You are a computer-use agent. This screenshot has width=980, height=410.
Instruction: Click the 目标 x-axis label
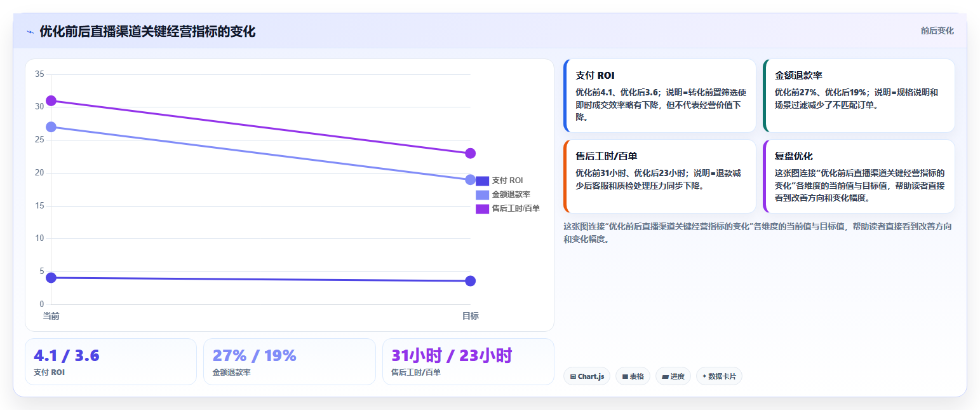(x=470, y=316)
